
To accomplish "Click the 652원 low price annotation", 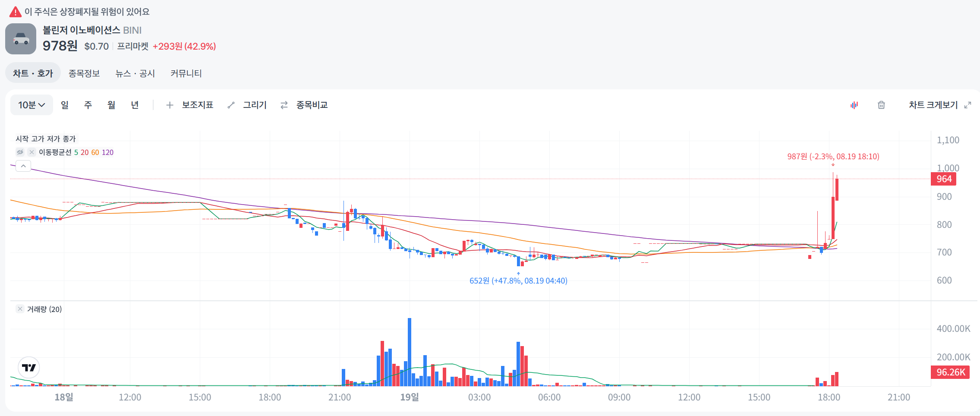I will click(x=518, y=281).
